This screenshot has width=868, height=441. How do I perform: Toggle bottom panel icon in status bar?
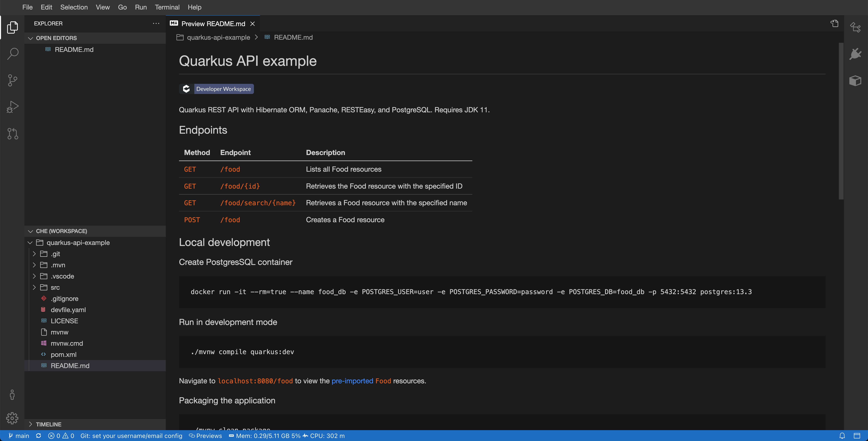pos(857,436)
